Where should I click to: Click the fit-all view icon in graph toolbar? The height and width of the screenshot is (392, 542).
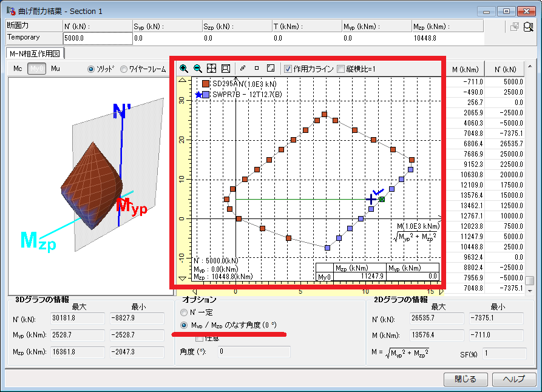coord(211,69)
